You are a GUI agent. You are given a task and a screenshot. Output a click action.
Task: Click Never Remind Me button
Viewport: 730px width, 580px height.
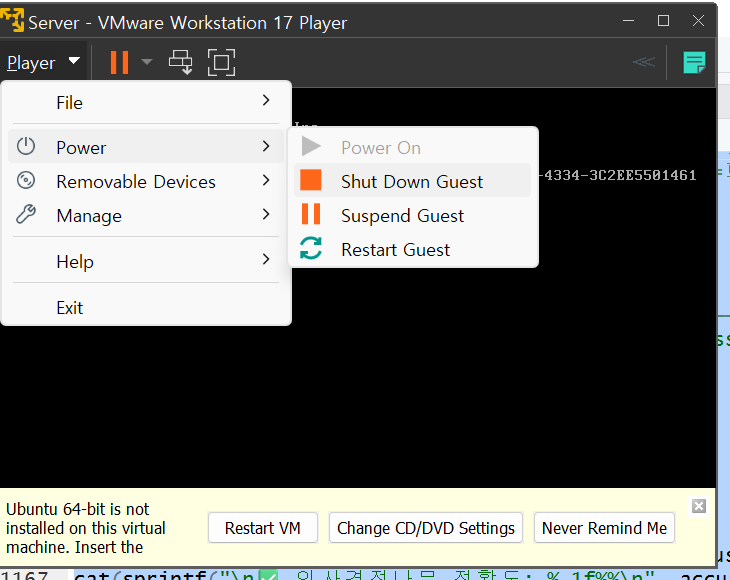point(604,528)
